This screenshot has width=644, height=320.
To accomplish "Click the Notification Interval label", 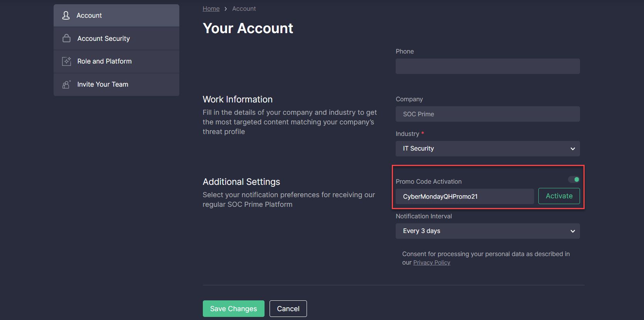I will (x=424, y=216).
